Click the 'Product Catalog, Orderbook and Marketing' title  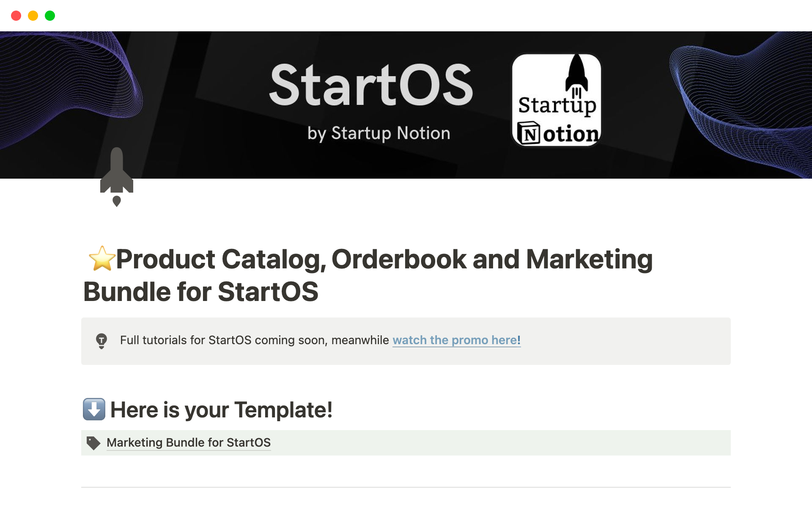(x=384, y=260)
